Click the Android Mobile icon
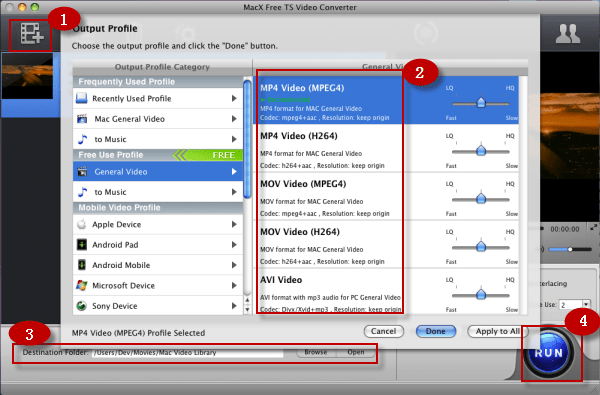Image resolution: width=600 pixels, height=395 pixels. [x=82, y=265]
